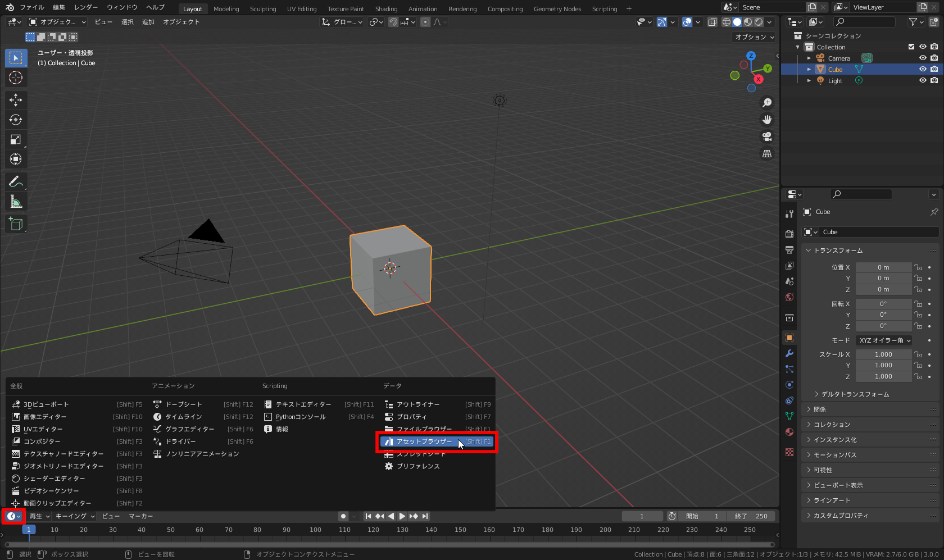This screenshot has width=944, height=560.
Task: Select rendered viewport shading
Action: (759, 22)
